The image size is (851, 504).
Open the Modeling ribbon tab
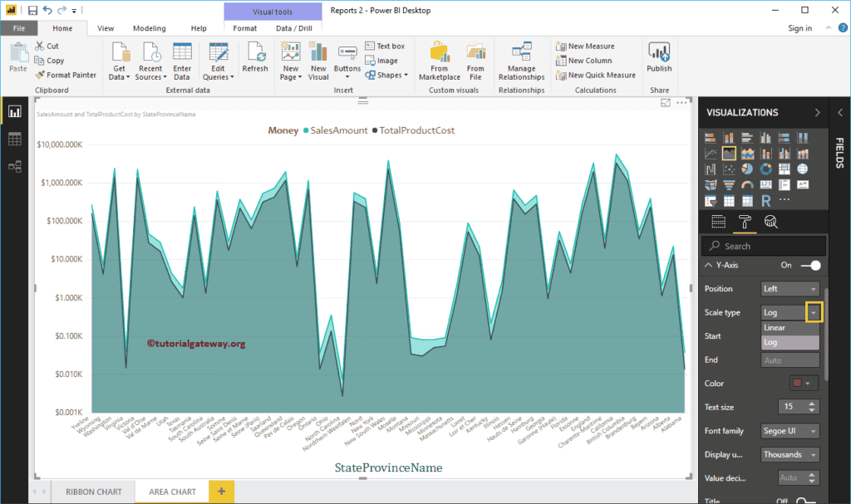(149, 27)
